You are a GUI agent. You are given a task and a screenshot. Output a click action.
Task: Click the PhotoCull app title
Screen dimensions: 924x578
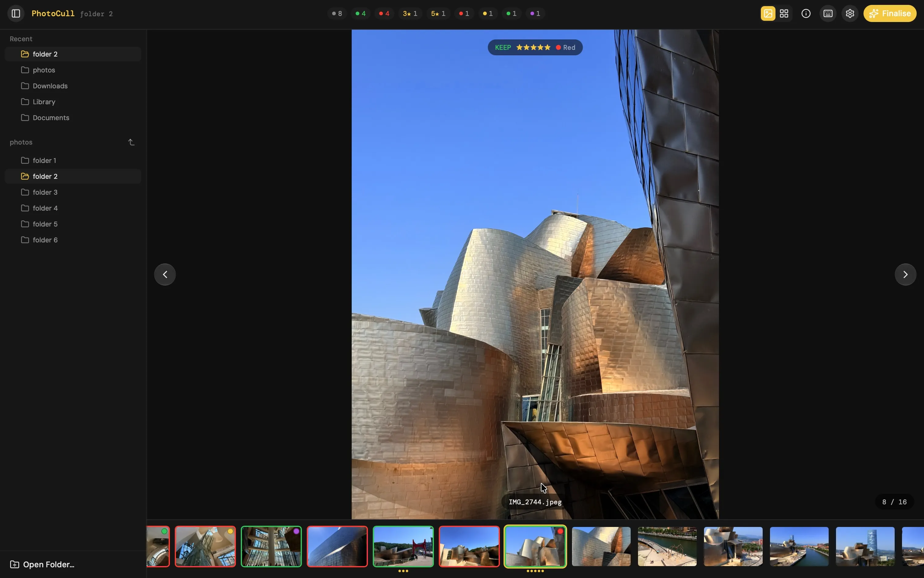53,13
